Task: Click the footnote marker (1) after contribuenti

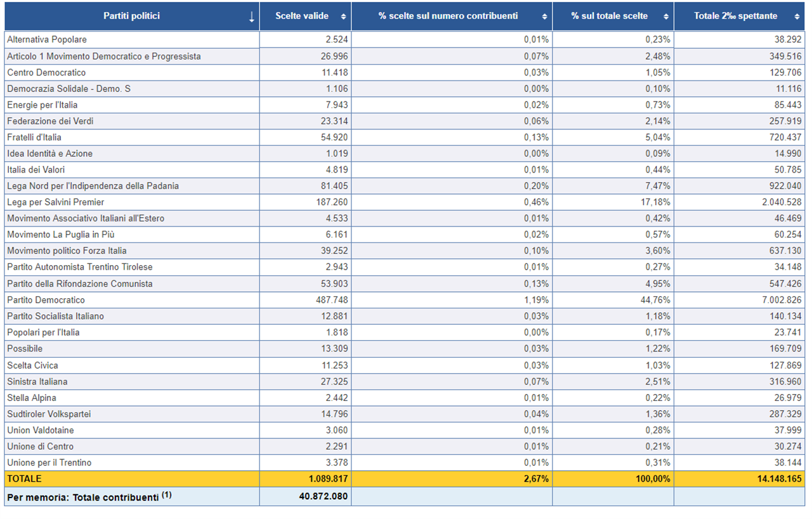Action: [x=166, y=494]
